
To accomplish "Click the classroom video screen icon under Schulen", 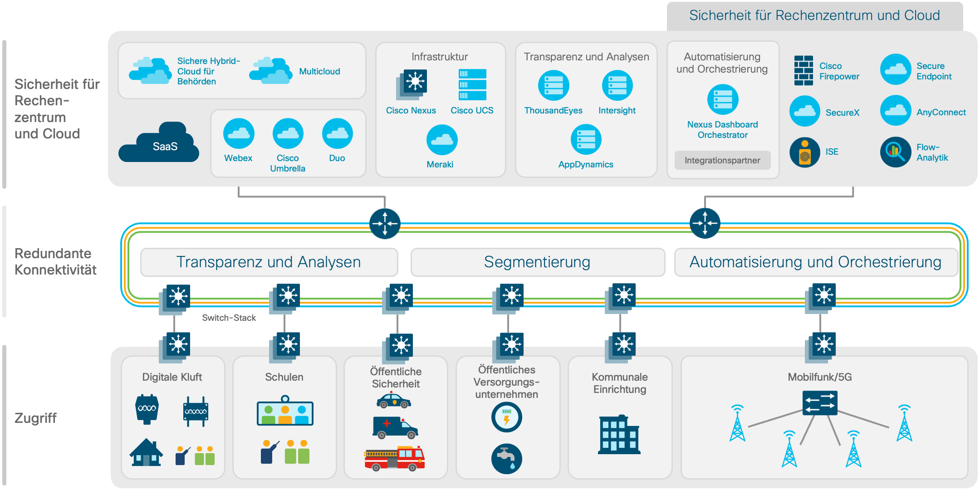I will 285,411.
